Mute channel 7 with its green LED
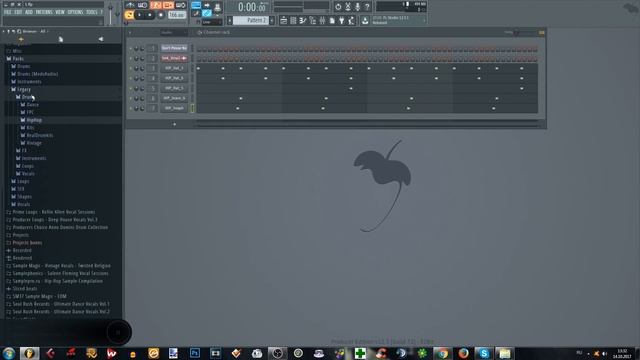 tap(131, 108)
